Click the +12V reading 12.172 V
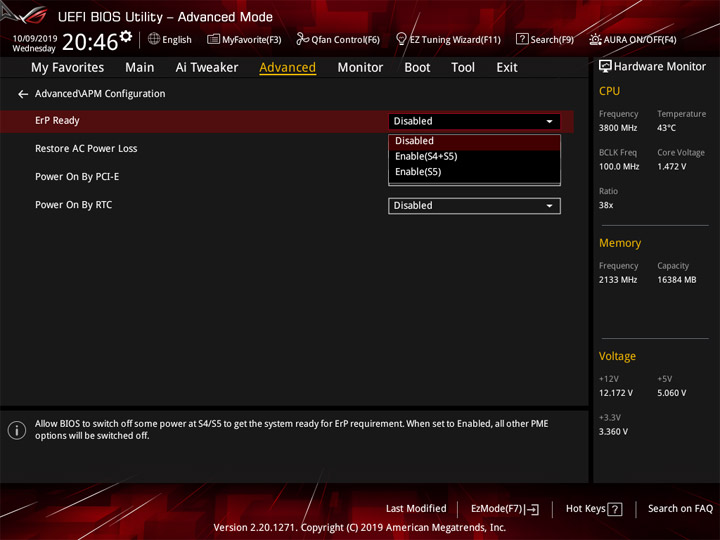Screen dimensions: 720x540 point(616,394)
